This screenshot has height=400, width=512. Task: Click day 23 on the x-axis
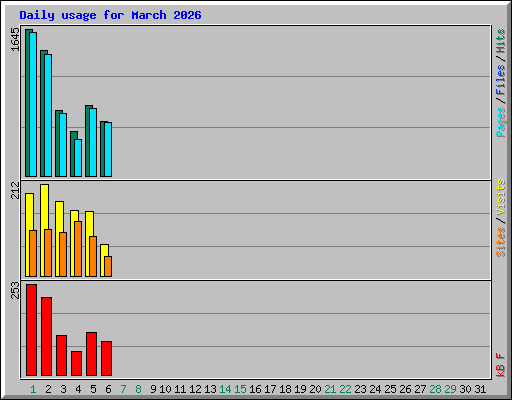[x=360, y=389]
